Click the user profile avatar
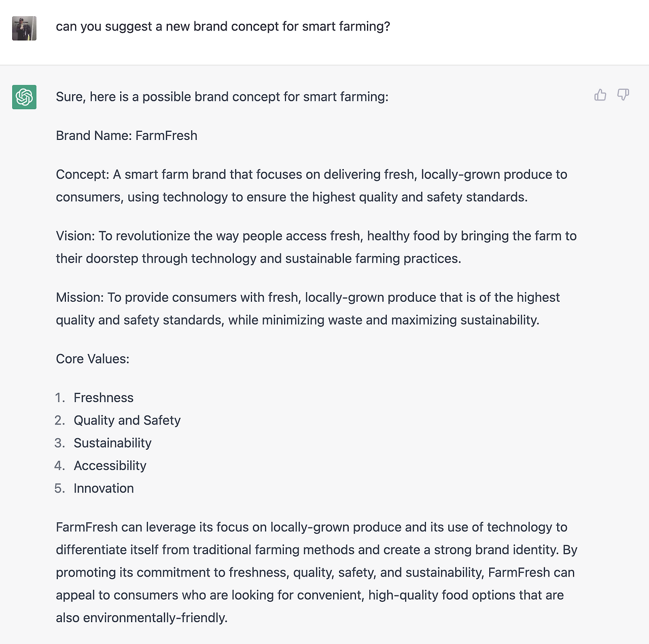 point(24,28)
